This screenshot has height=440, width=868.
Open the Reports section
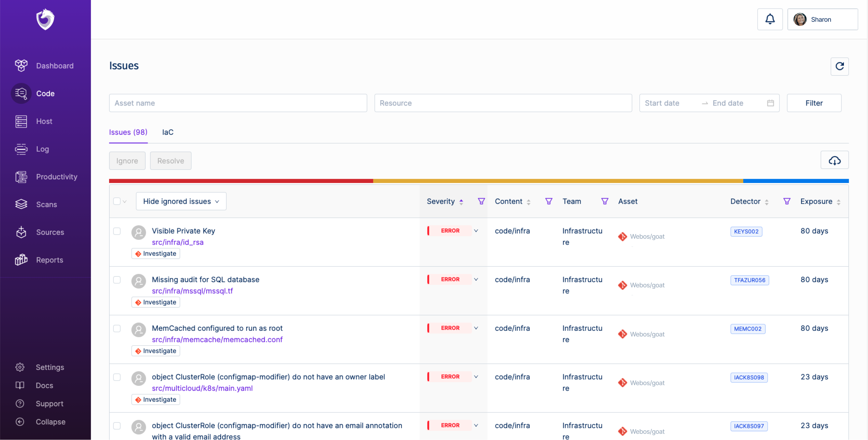49,260
